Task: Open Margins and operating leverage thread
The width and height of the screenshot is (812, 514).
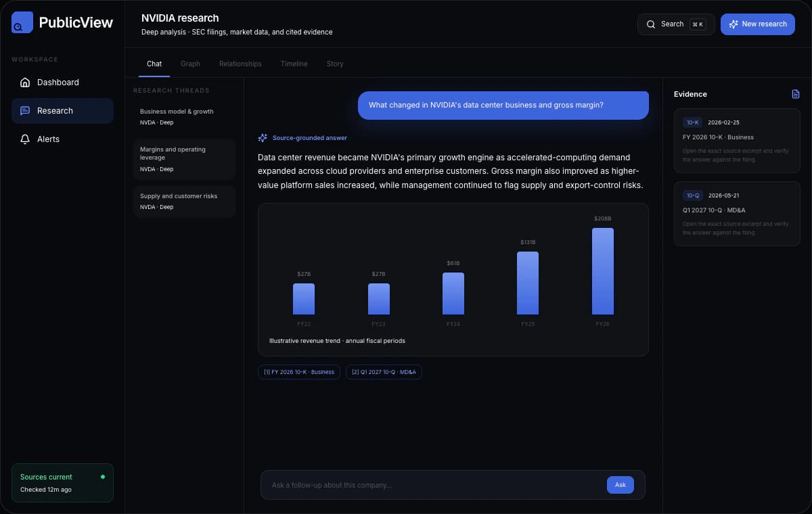Action: pos(184,159)
